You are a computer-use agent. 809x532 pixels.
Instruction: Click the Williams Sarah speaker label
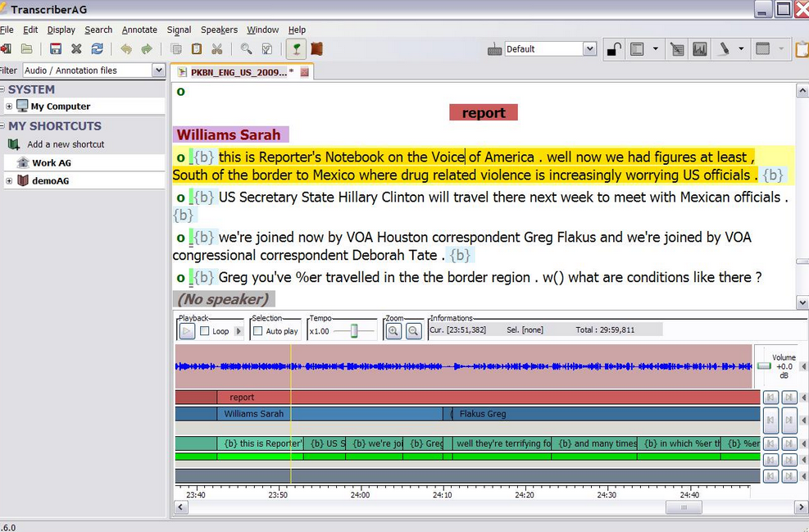[x=230, y=134]
